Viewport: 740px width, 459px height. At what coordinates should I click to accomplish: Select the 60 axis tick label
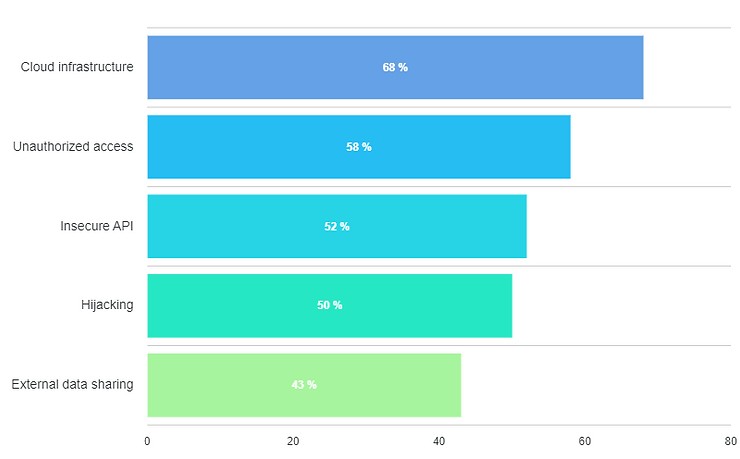click(x=585, y=441)
